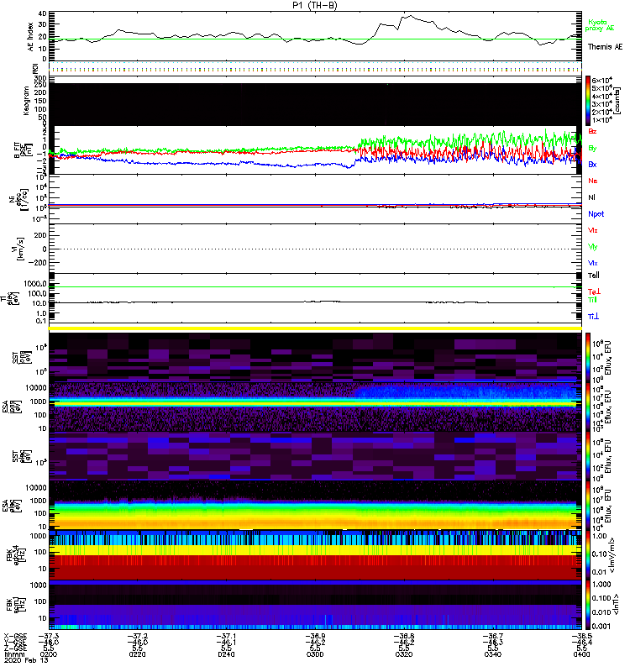Click the Keogram counts color bar

coord(588,101)
